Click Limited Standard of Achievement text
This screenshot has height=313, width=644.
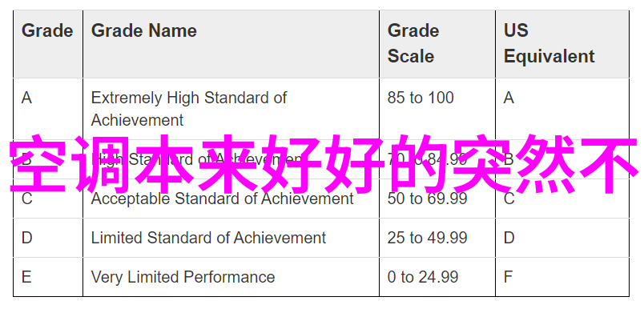point(208,238)
